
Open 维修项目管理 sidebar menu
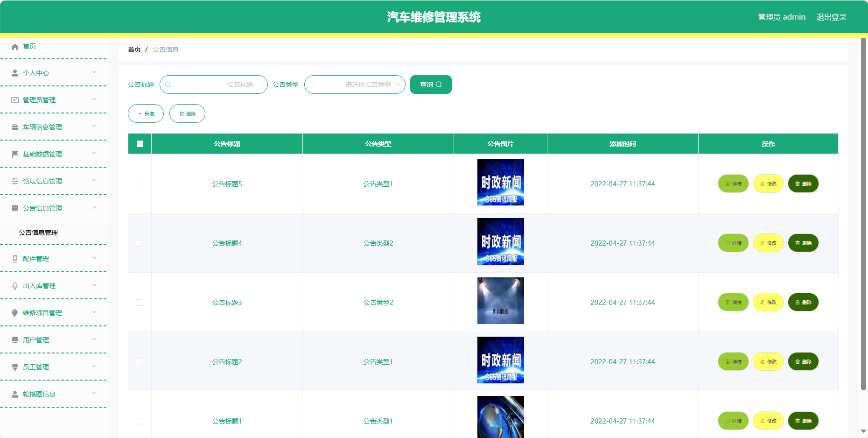(53, 313)
